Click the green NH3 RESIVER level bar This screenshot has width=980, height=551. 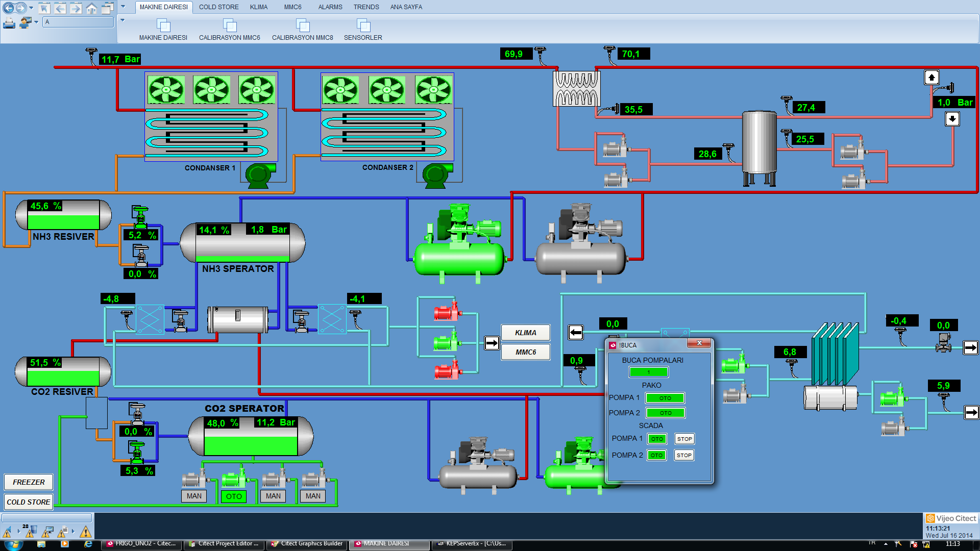63,221
